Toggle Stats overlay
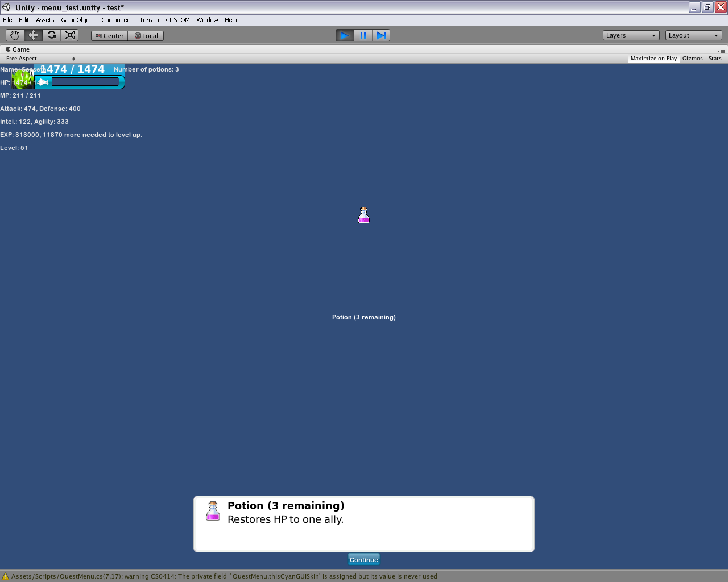The width and height of the screenshot is (728, 582). pyautogui.click(x=715, y=59)
